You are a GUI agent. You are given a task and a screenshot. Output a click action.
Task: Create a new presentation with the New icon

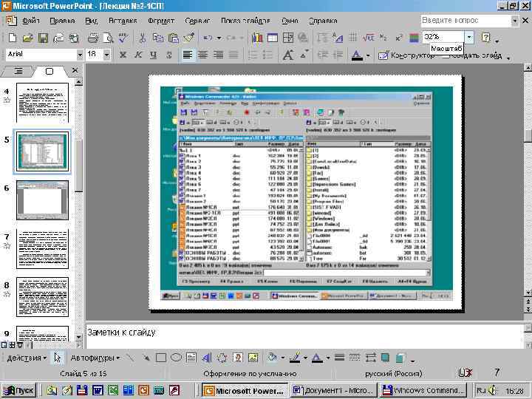[x=13, y=38]
